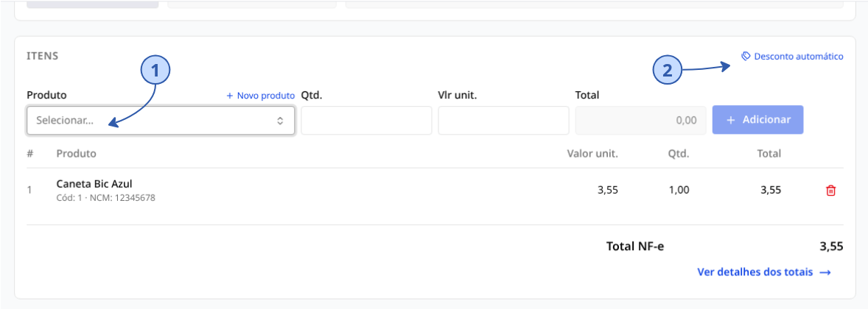Viewport: 868px width, 309px height.
Task: Click the Valor unit. column header
Action: [592, 154]
